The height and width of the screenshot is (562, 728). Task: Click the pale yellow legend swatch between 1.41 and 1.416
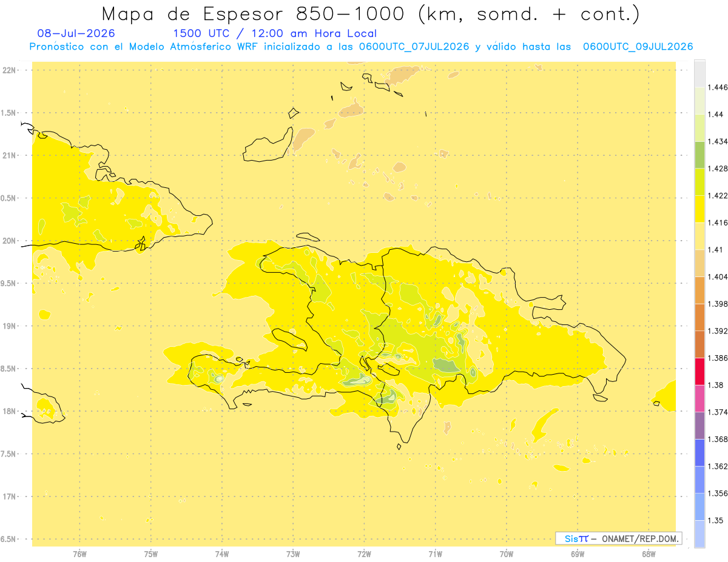[699, 236]
